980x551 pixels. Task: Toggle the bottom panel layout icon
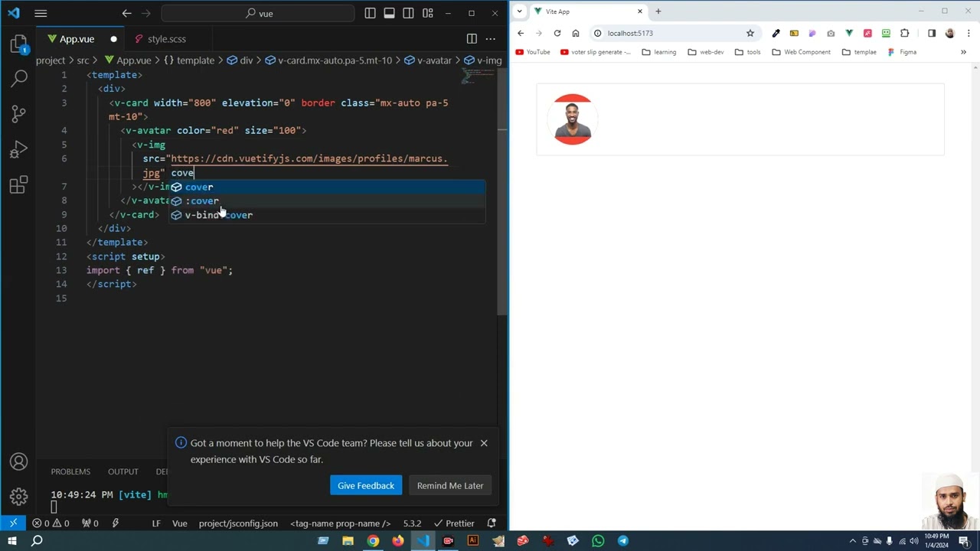point(390,13)
